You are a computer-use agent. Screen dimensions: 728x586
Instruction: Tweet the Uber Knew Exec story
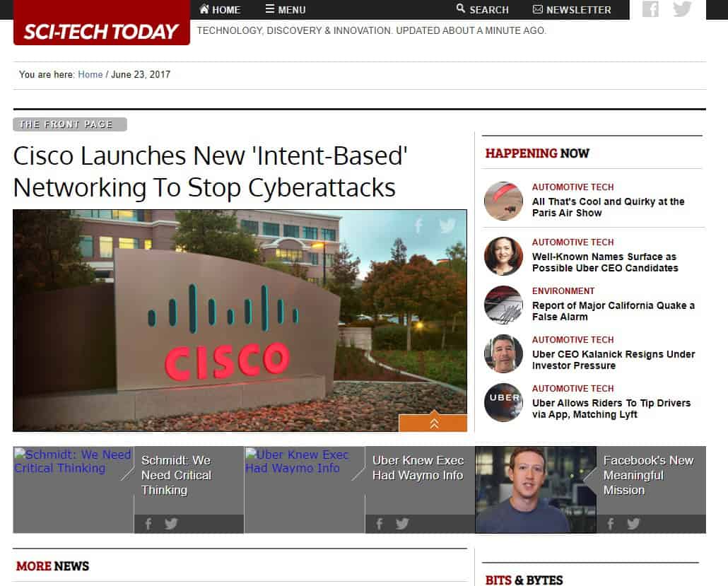click(x=402, y=524)
